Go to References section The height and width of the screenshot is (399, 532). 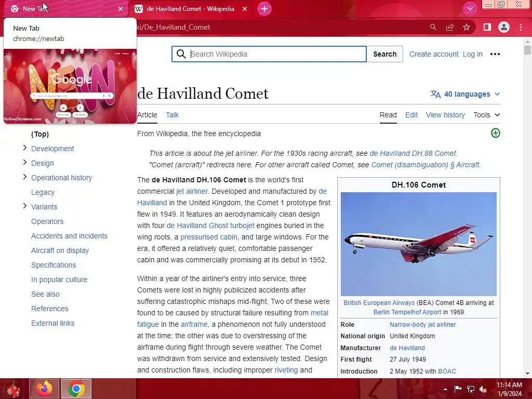[49, 309]
